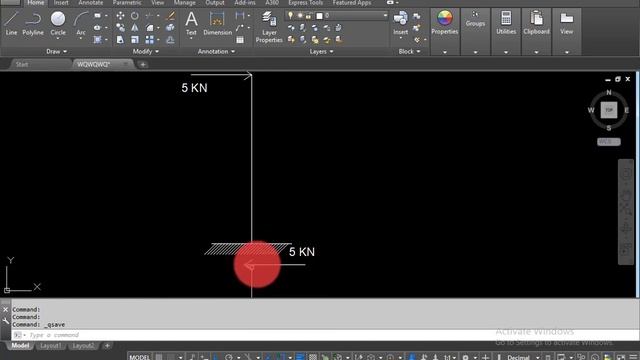Click the Trim tool icon

(149, 16)
